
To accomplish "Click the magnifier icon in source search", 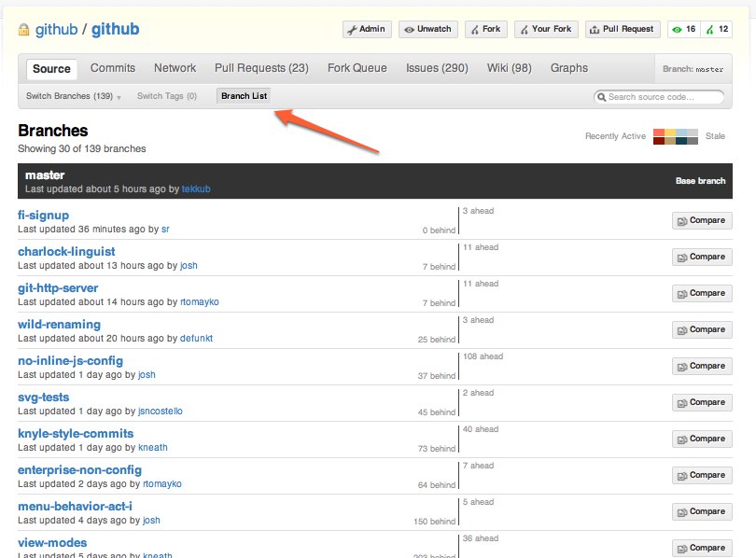I will (601, 97).
